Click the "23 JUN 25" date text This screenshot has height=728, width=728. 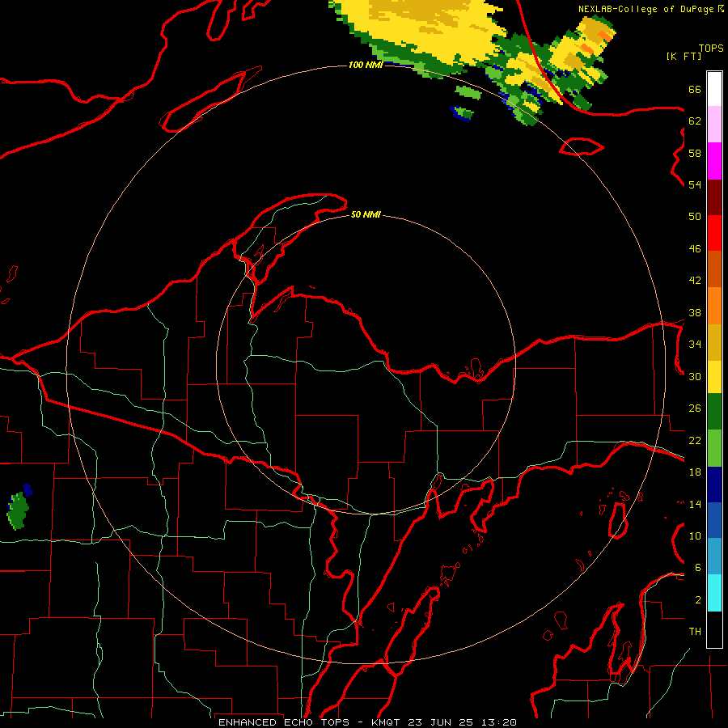pos(440,722)
